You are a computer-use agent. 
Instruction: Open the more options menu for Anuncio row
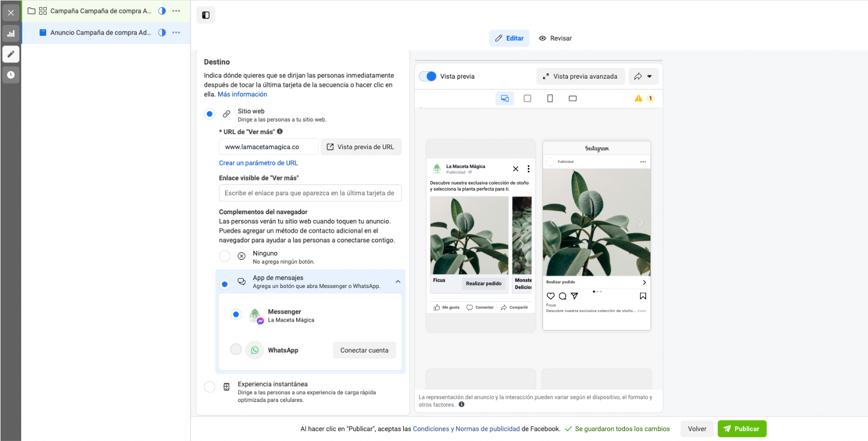click(176, 33)
